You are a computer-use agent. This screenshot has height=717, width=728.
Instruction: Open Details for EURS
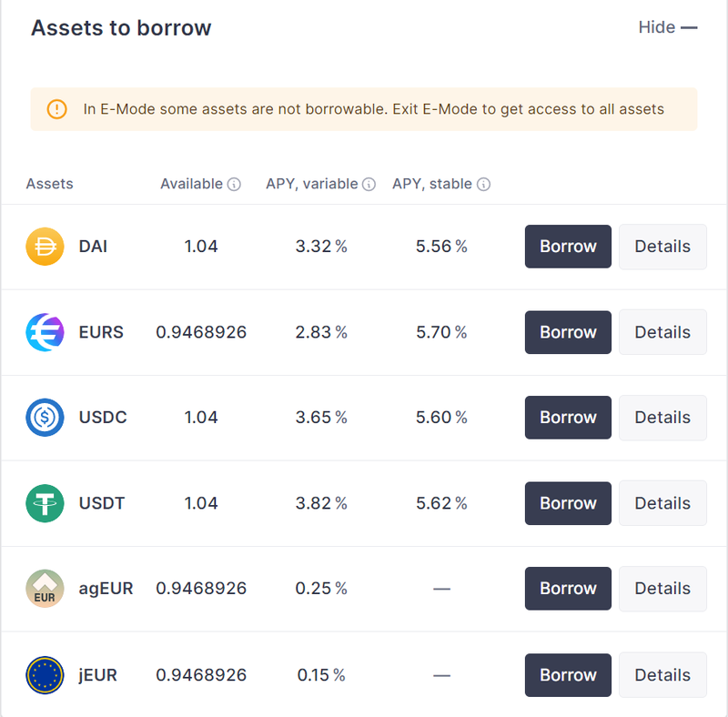pos(662,332)
